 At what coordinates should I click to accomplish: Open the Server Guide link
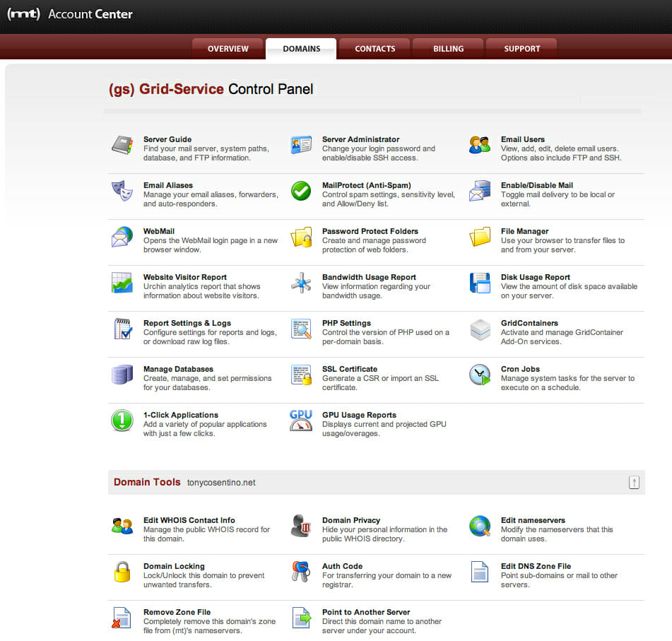[167, 139]
